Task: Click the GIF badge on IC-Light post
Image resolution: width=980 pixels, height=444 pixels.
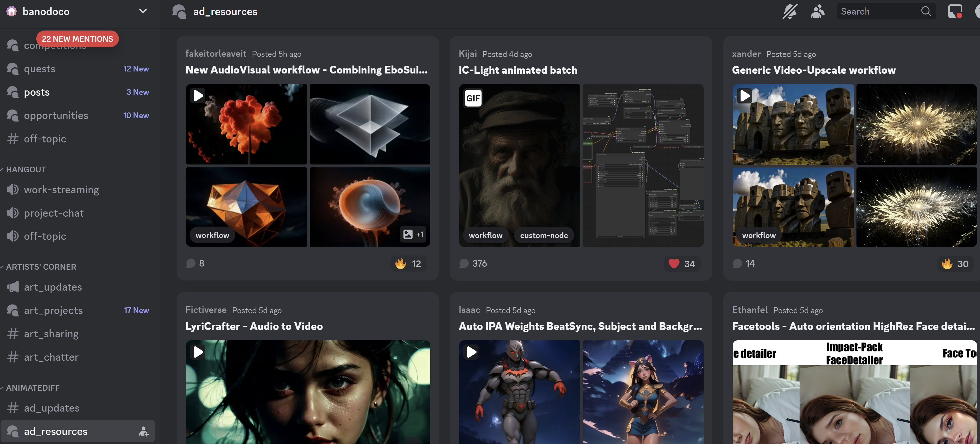Action: 473,98
